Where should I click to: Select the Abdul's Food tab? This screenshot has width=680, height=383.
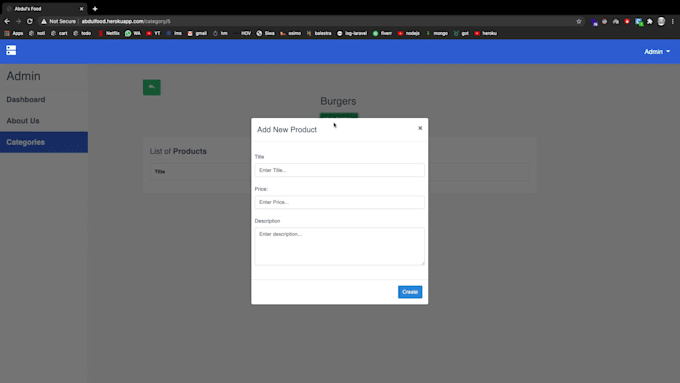coord(43,9)
